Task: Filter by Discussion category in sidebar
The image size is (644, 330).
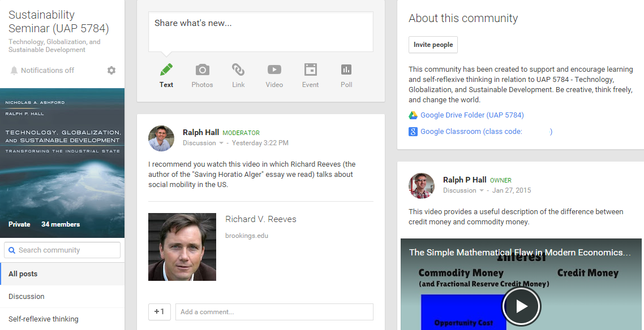Action: pyautogui.click(x=27, y=297)
